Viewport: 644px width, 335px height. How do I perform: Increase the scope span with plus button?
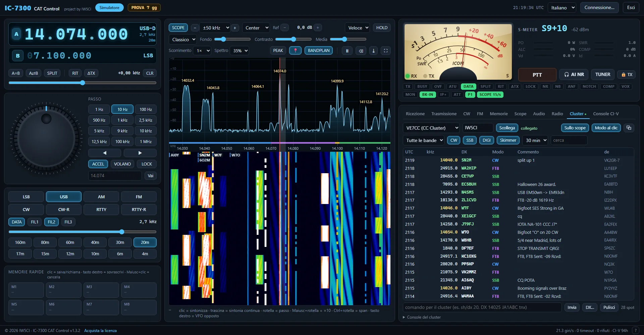tap(235, 28)
